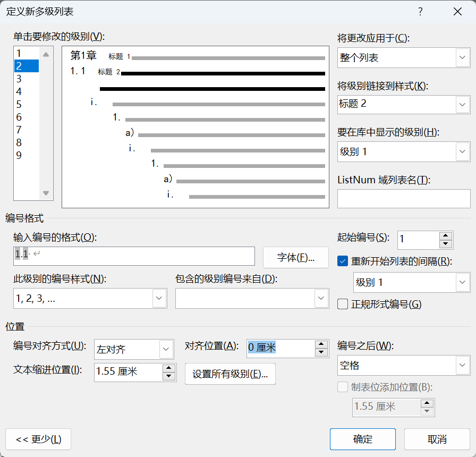The image size is (476, 457).
Task: Select level 9 in the level list
Action: (x=27, y=155)
